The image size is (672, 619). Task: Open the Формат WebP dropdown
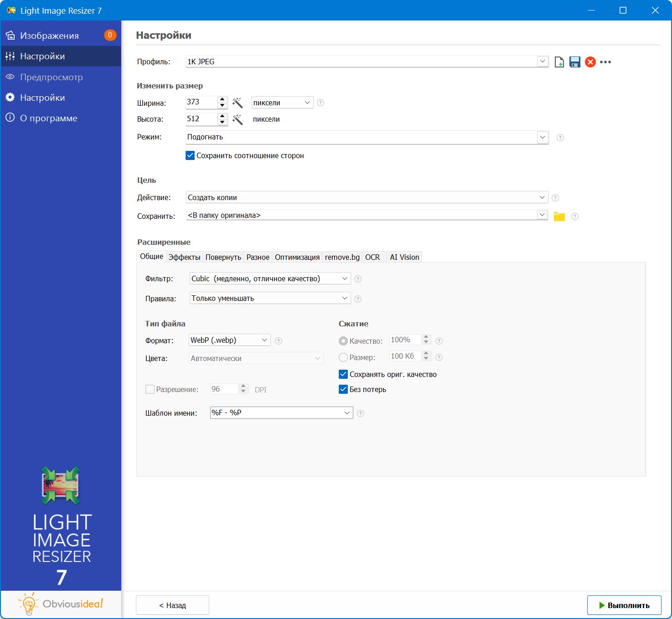pos(264,340)
